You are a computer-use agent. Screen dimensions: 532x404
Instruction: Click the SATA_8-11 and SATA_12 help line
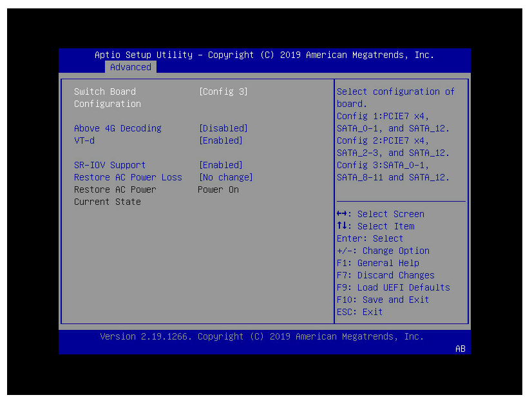click(x=393, y=177)
